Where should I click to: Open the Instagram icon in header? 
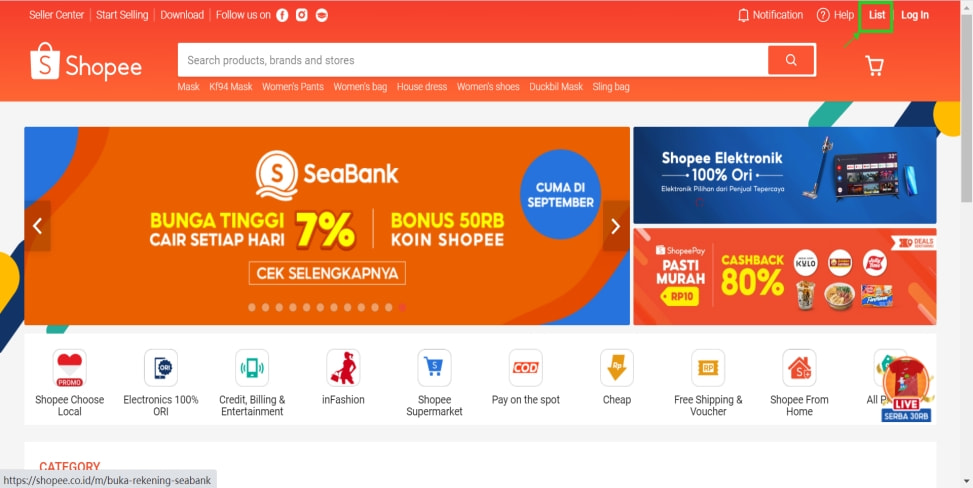[x=302, y=16]
